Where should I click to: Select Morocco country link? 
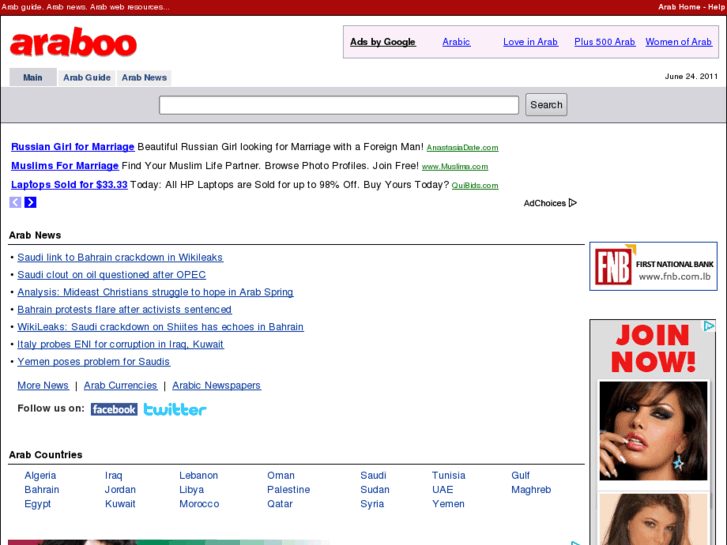click(x=199, y=504)
